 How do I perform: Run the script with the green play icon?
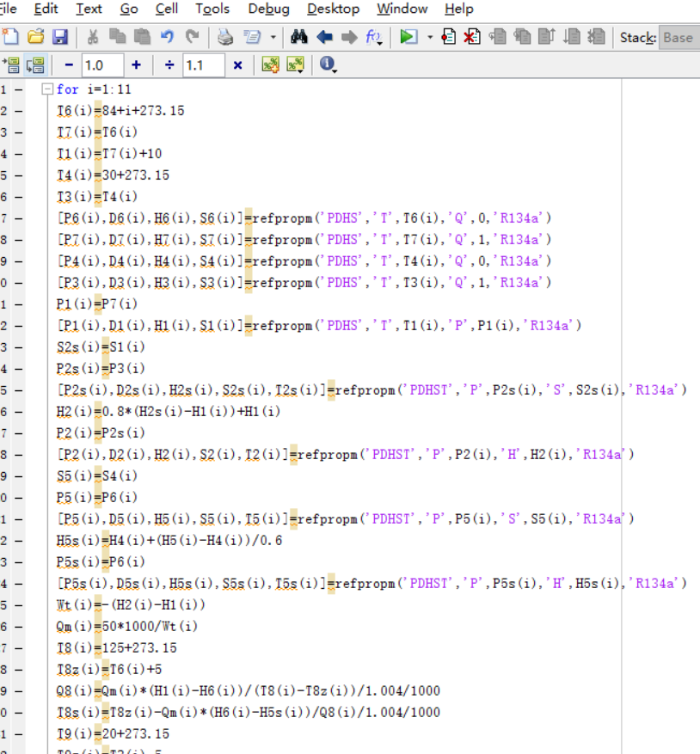(408, 37)
